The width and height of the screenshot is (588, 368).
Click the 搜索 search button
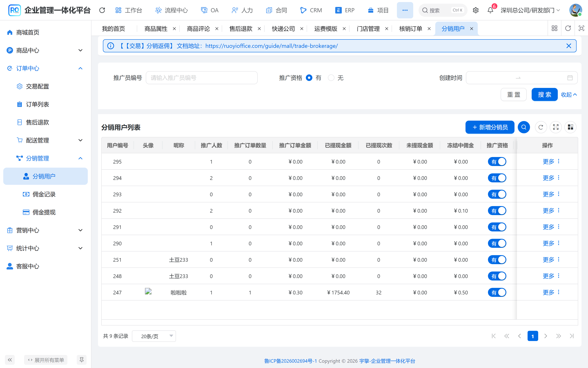pyautogui.click(x=545, y=94)
